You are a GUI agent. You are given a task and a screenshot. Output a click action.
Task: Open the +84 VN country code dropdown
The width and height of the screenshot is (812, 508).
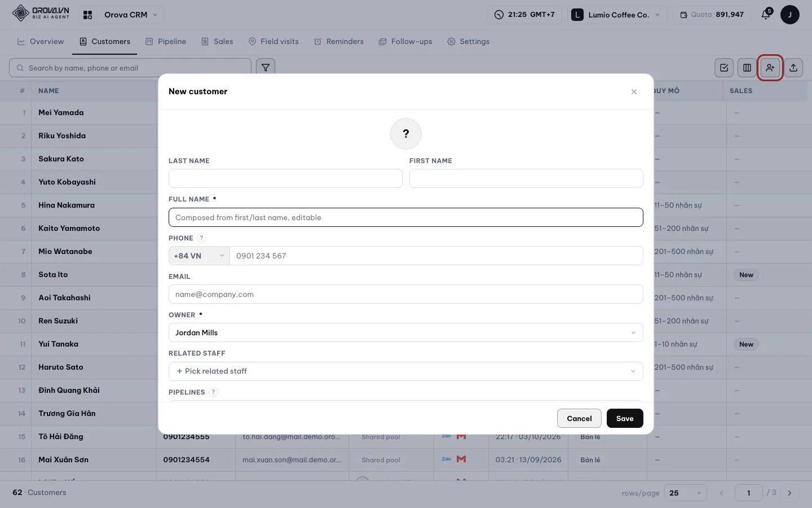[199, 256]
